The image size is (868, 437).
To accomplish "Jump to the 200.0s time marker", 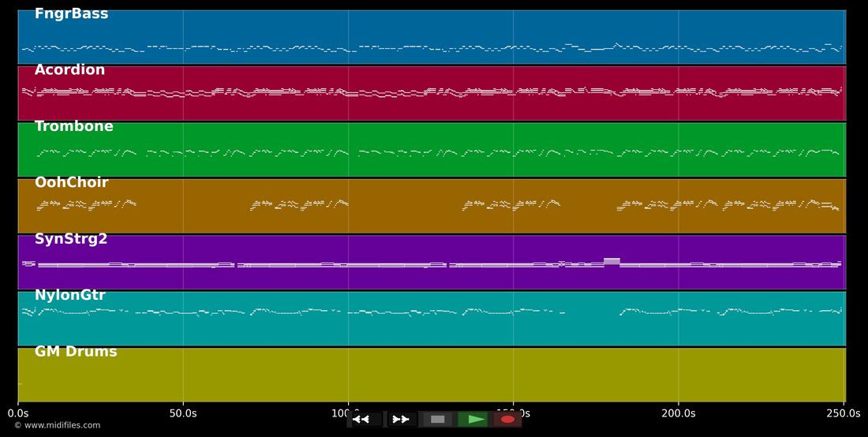I will pos(678,413).
